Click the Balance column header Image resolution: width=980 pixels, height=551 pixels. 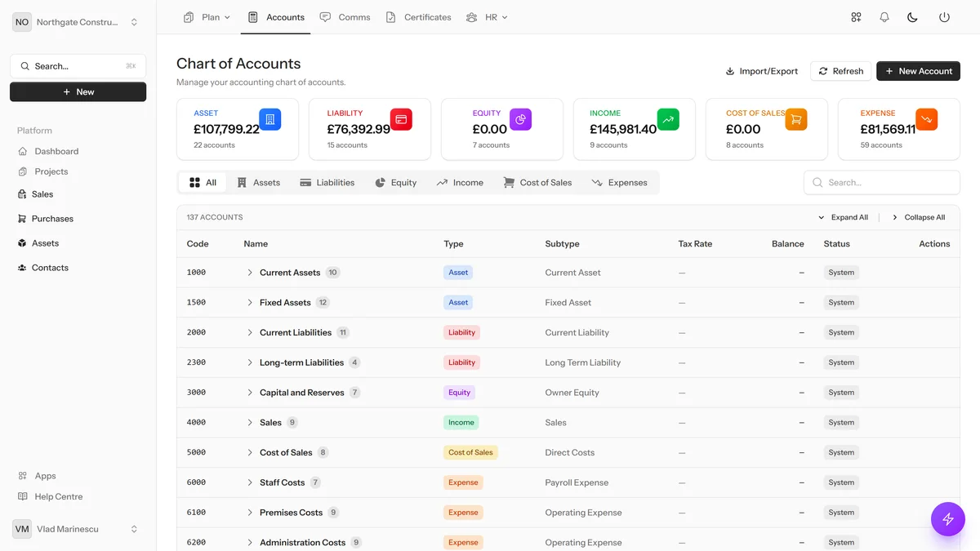pos(787,244)
